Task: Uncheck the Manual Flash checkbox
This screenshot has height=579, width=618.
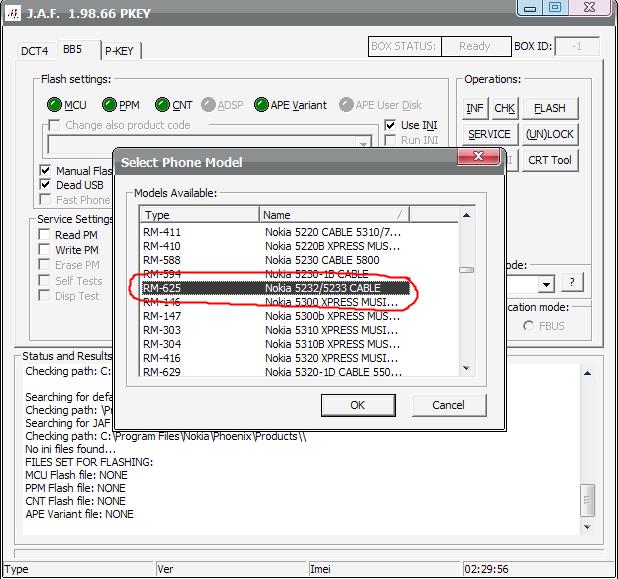Action: (45, 170)
